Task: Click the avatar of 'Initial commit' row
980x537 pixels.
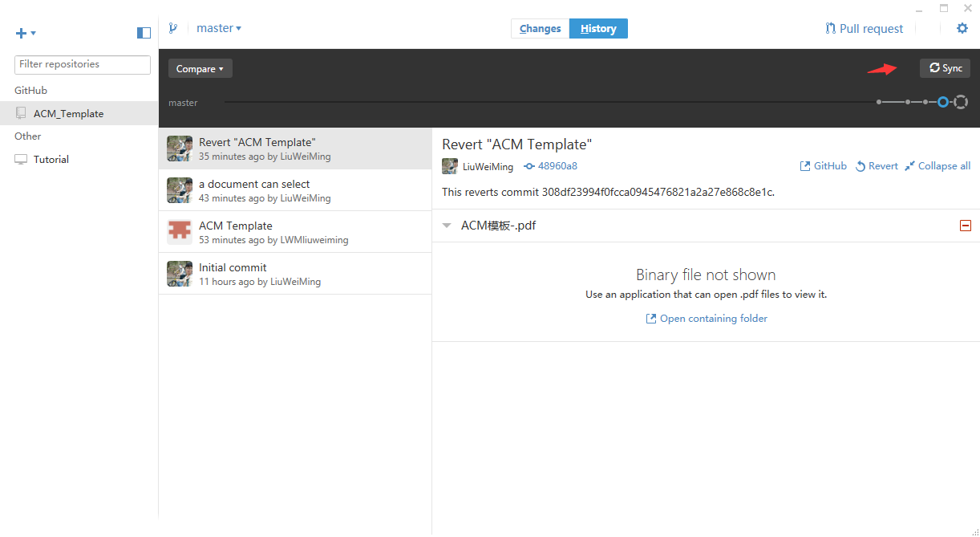Action: click(180, 274)
